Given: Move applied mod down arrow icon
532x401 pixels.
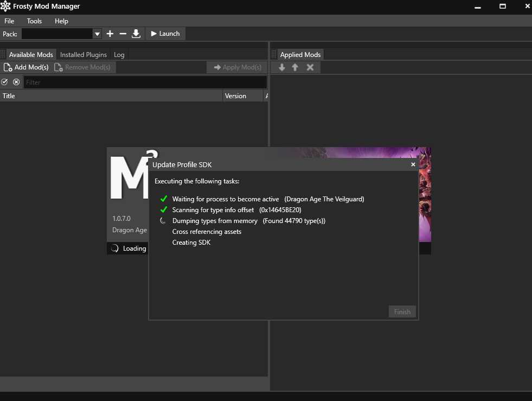Looking at the screenshot, I should tap(282, 67).
